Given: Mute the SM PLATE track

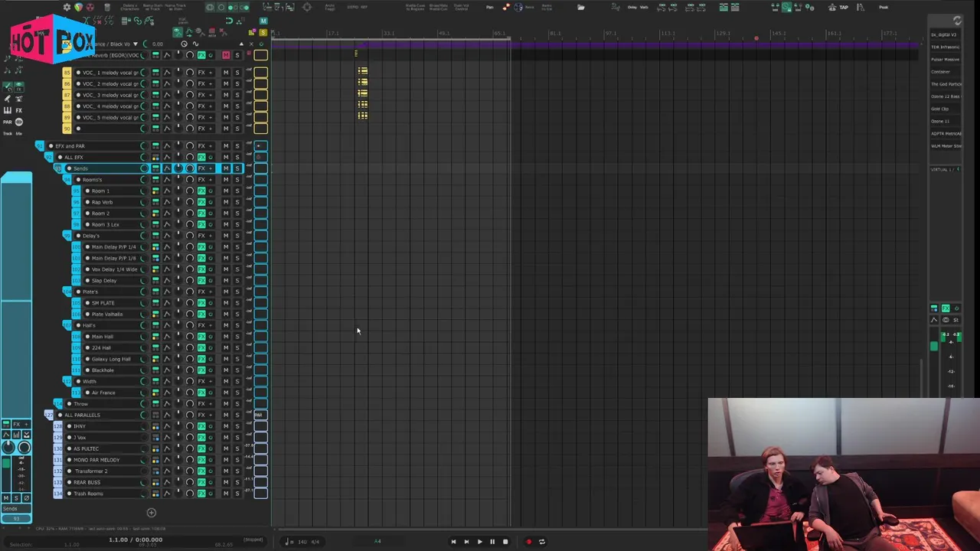Looking at the screenshot, I should click(x=226, y=303).
